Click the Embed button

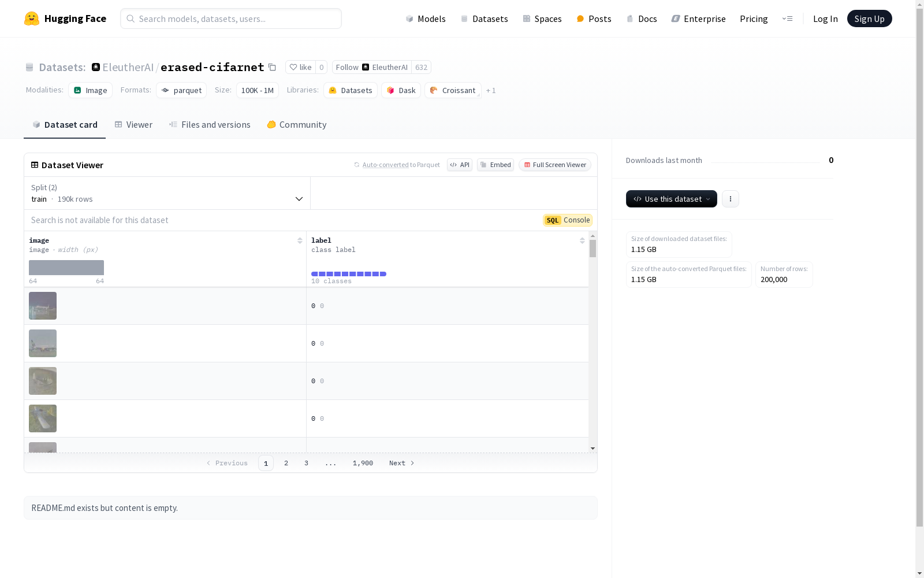pos(495,165)
